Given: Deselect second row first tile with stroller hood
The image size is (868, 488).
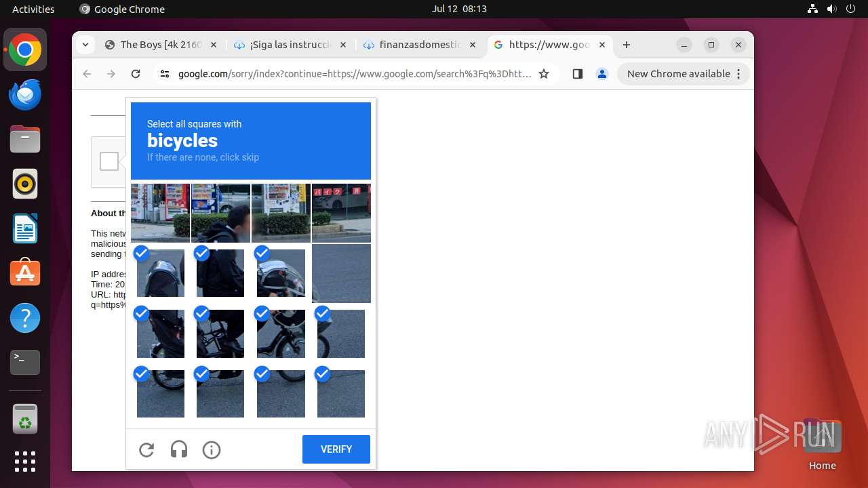Looking at the screenshot, I should tap(161, 273).
